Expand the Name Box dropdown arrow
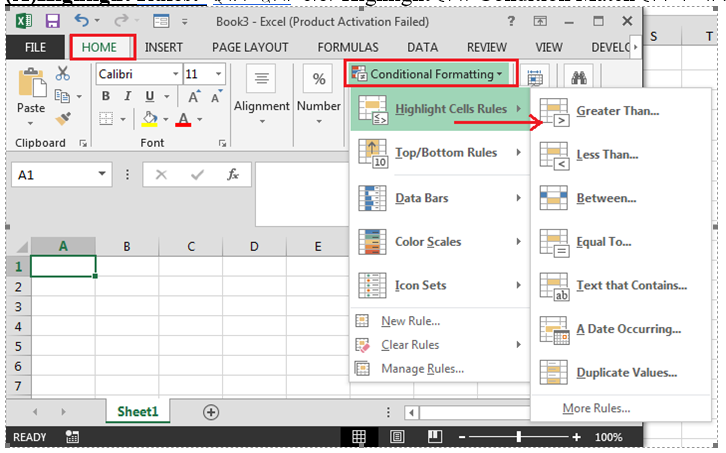 [x=103, y=175]
